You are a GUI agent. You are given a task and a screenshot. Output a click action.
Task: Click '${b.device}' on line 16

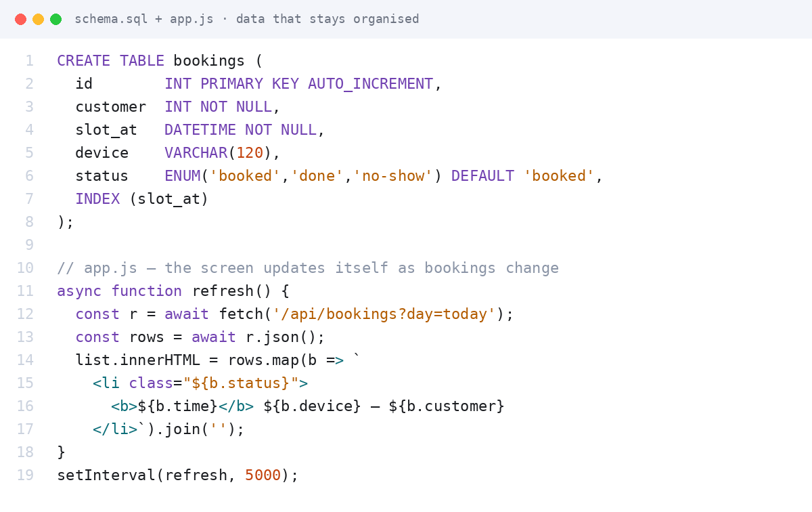pos(312,406)
